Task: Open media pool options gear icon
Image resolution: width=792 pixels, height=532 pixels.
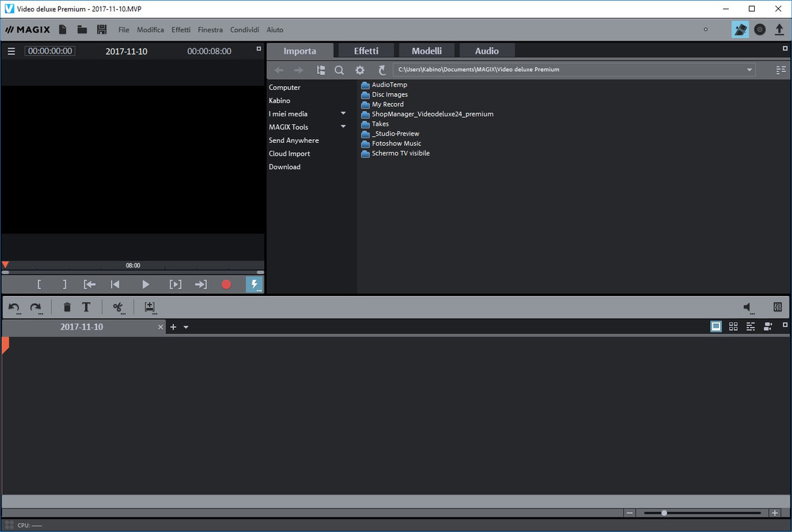Action: click(359, 70)
